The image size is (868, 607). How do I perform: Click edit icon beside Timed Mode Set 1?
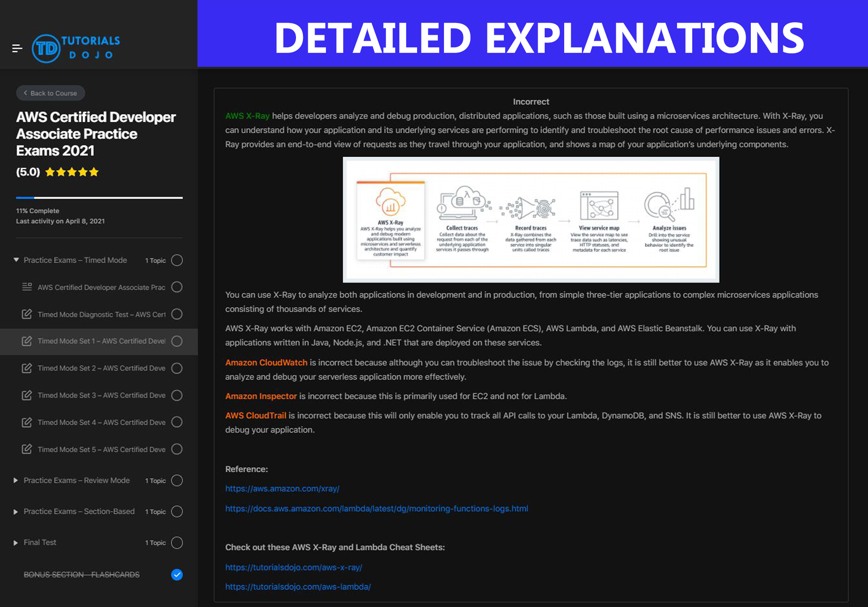point(27,341)
